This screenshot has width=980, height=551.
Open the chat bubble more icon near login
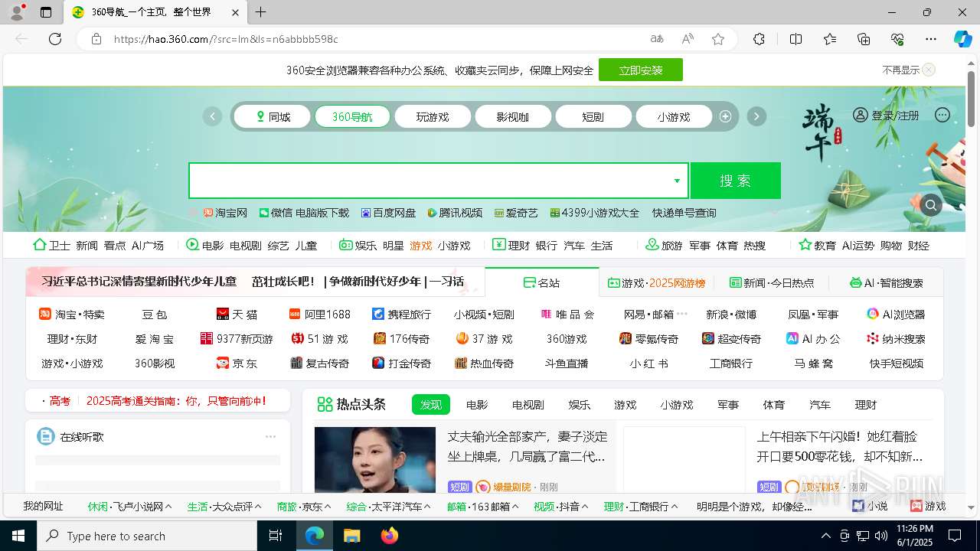pos(942,115)
